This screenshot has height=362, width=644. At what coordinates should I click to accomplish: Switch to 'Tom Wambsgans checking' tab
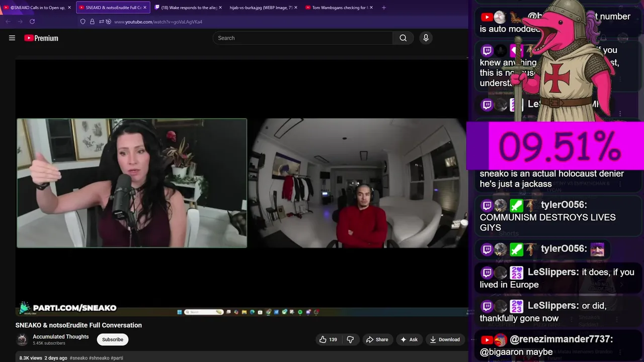[340, 8]
